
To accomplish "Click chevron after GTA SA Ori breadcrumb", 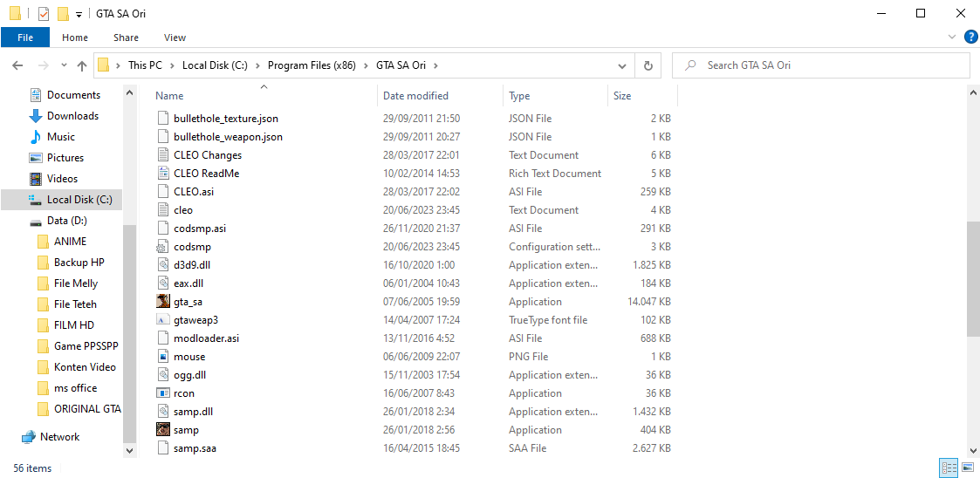I will pos(436,65).
